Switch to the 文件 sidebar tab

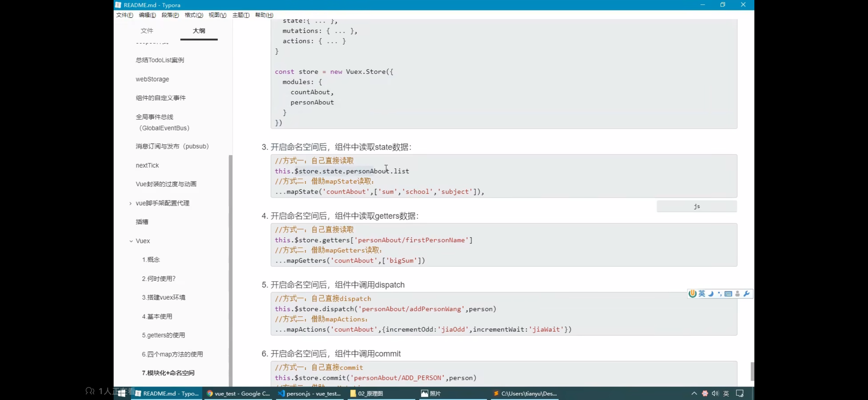pyautogui.click(x=147, y=31)
